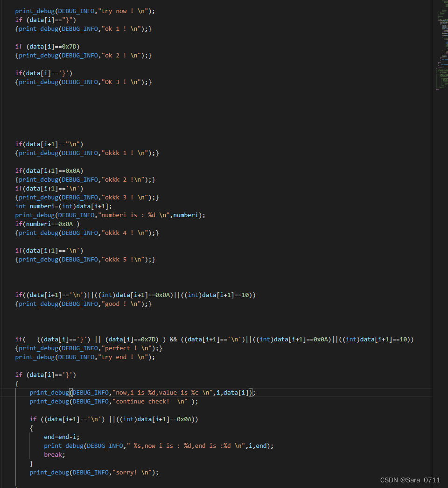Image resolution: width=448 pixels, height=488 pixels.
Task: Click the line printing "numberi is : %d"
Action: 111,215
